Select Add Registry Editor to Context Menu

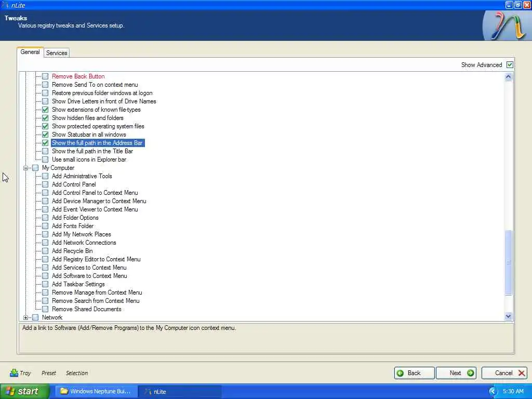click(96, 259)
